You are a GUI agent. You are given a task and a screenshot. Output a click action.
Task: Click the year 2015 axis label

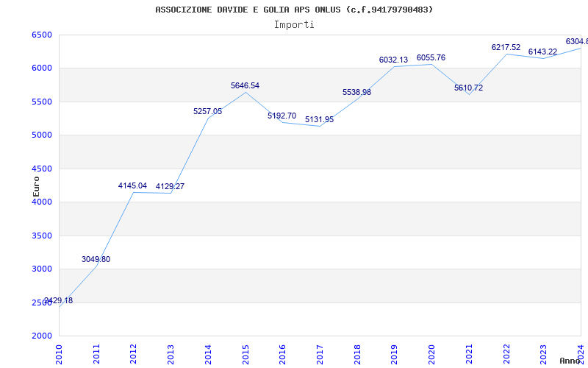pos(245,354)
